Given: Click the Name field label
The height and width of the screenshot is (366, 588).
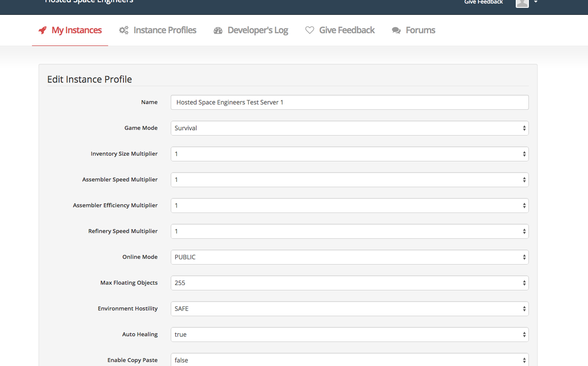Looking at the screenshot, I should click(x=149, y=102).
